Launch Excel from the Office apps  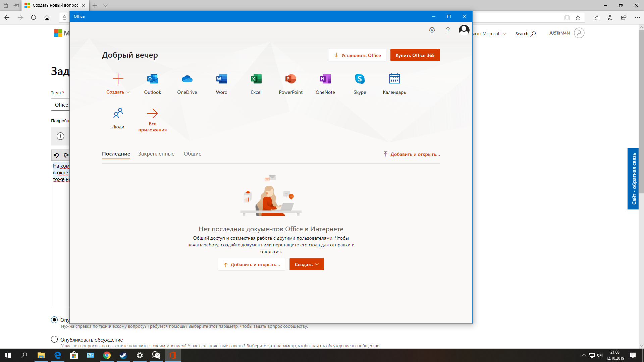click(256, 79)
